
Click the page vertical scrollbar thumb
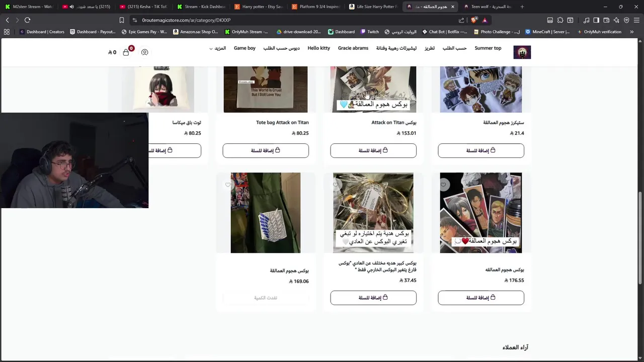tap(640, 239)
